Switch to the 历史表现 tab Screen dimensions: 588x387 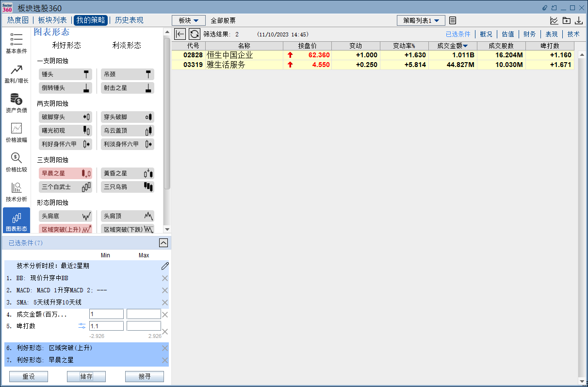click(129, 20)
